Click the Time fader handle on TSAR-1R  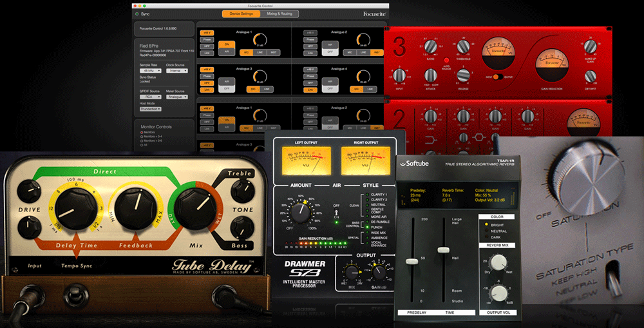click(x=443, y=250)
